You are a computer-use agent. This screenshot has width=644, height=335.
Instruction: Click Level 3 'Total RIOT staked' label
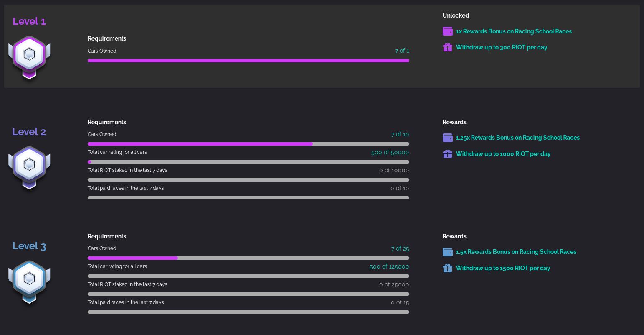point(127,284)
